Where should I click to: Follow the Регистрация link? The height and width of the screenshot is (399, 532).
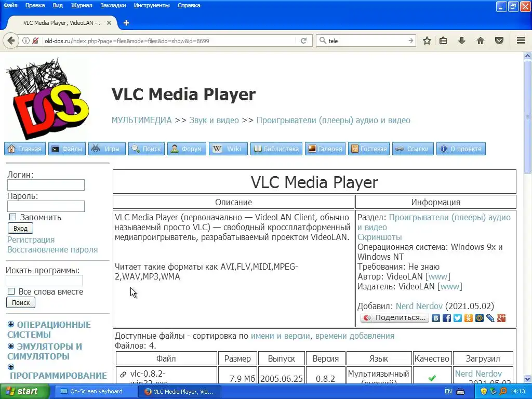(x=31, y=240)
